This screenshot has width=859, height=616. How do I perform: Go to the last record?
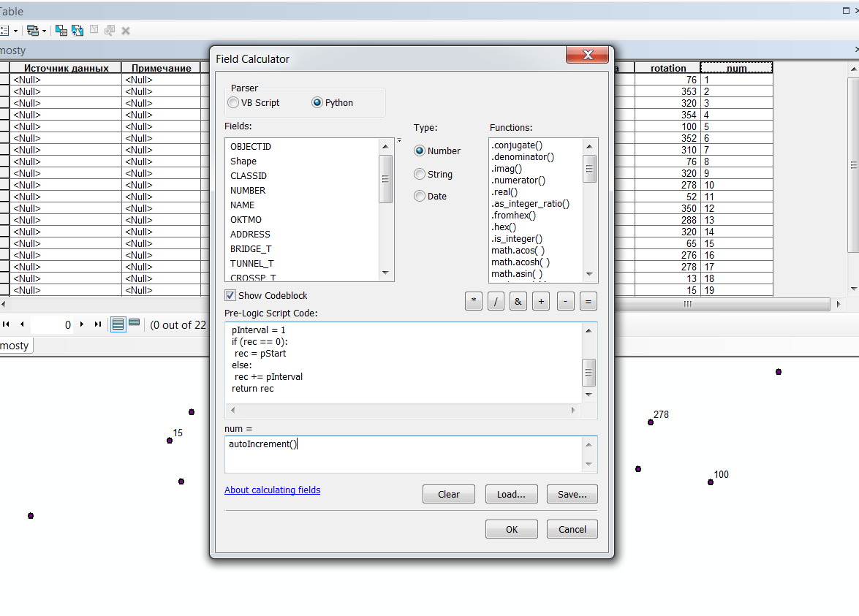coord(97,324)
